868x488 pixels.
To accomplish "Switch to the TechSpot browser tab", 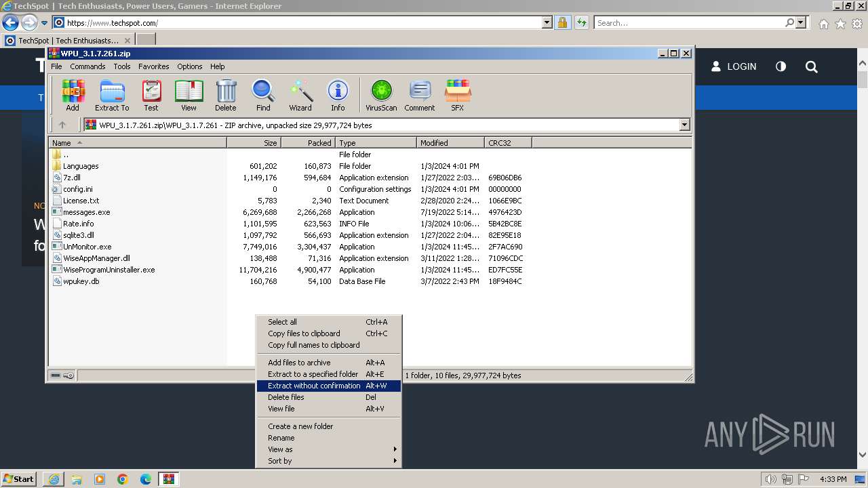I will click(68, 41).
